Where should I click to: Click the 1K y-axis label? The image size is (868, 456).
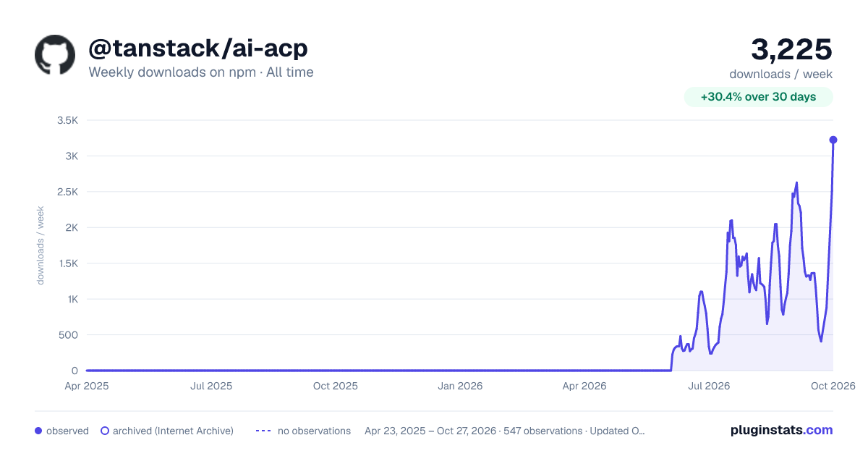(71, 299)
